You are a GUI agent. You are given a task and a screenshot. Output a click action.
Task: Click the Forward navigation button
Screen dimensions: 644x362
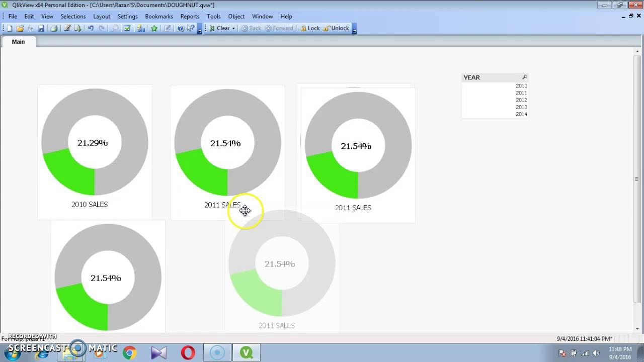tap(279, 29)
